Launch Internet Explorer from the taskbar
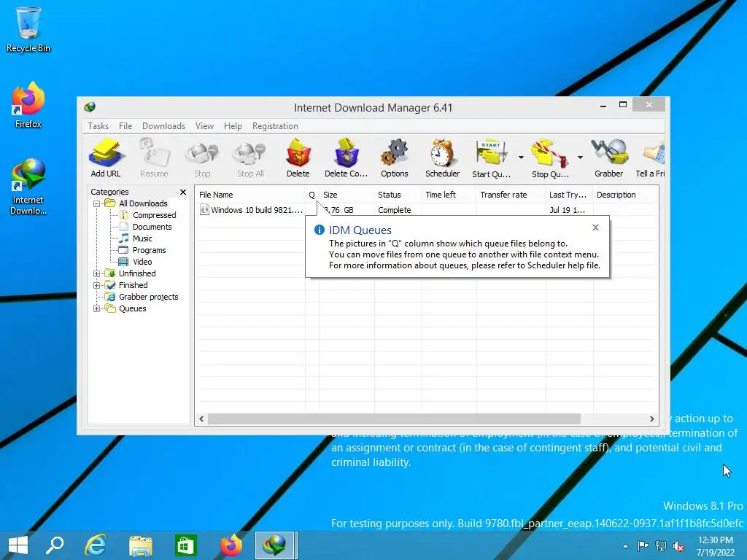 click(x=96, y=545)
